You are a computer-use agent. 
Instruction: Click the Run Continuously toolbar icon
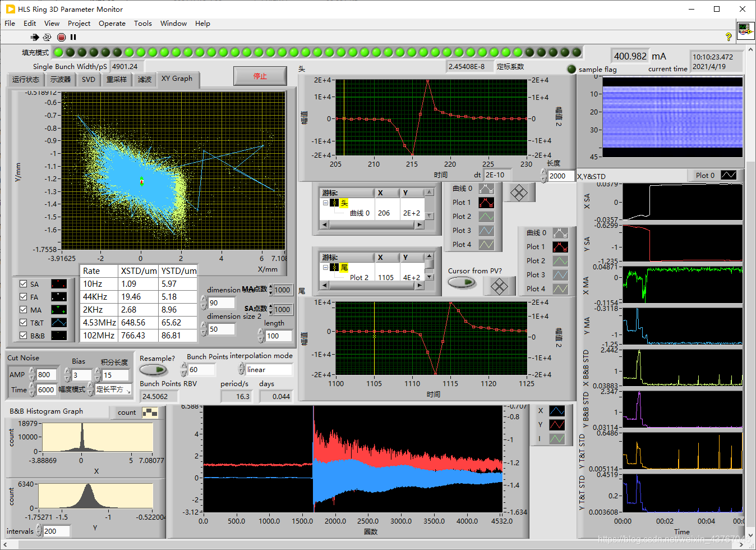[x=47, y=37]
